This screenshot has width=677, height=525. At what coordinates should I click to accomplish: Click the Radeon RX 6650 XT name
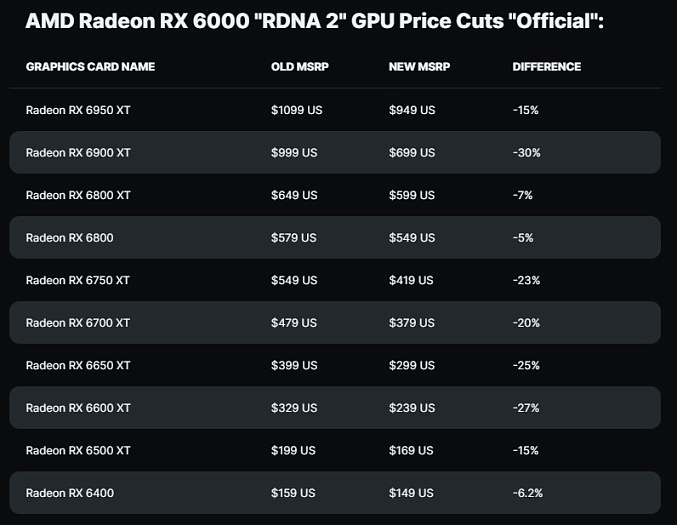click(x=78, y=365)
